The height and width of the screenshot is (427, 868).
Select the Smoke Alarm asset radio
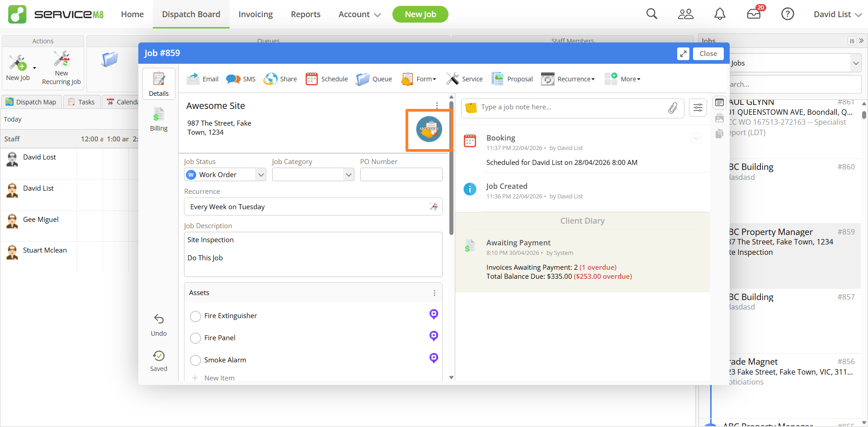click(195, 360)
